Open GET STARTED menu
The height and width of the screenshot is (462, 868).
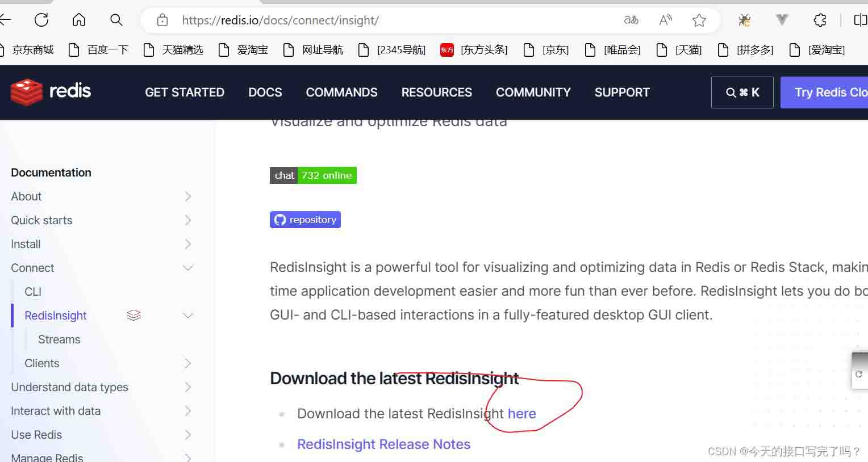(185, 93)
